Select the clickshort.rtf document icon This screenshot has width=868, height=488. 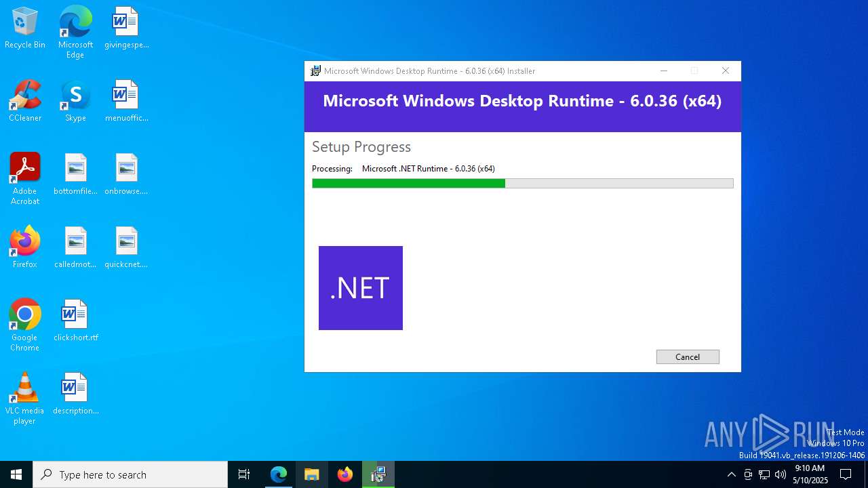75,321
